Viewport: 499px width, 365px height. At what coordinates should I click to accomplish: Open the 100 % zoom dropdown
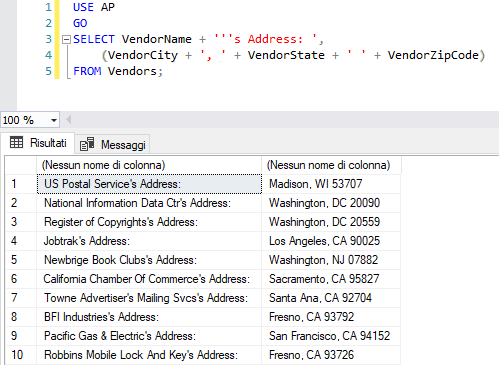(54, 120)
